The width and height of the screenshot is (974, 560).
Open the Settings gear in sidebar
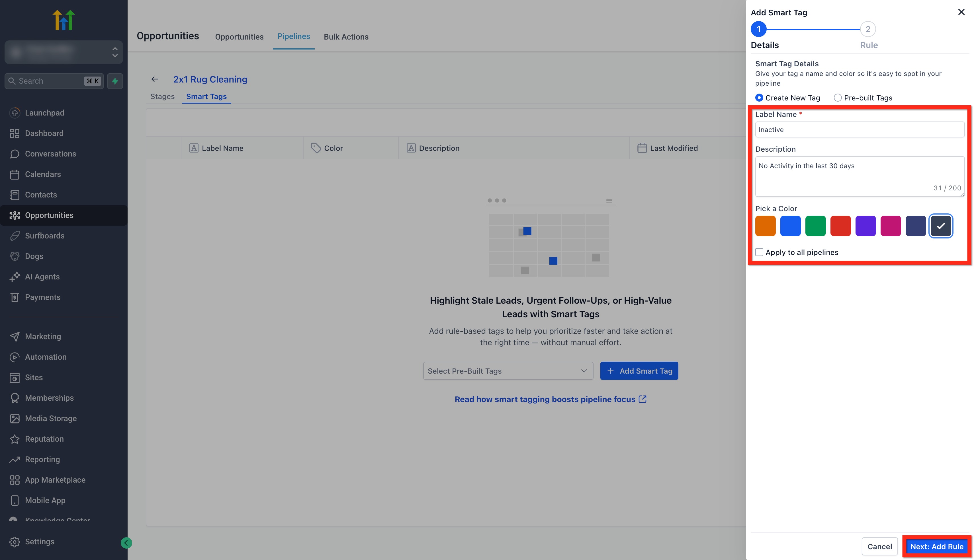point(15,542)
